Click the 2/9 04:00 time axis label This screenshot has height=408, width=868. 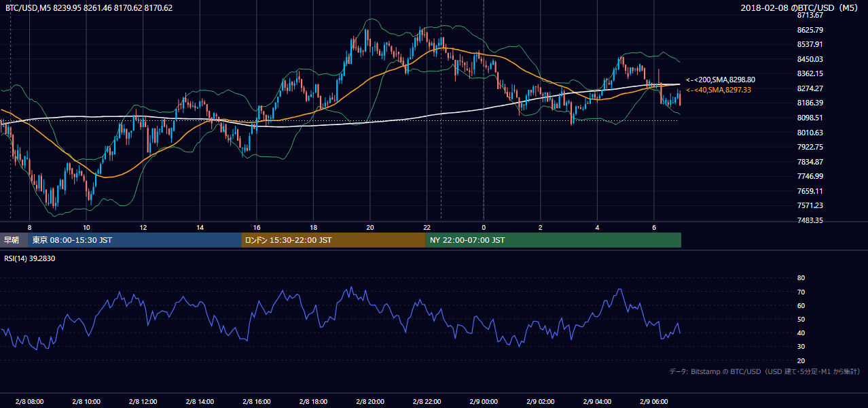[x=597, y=401]
